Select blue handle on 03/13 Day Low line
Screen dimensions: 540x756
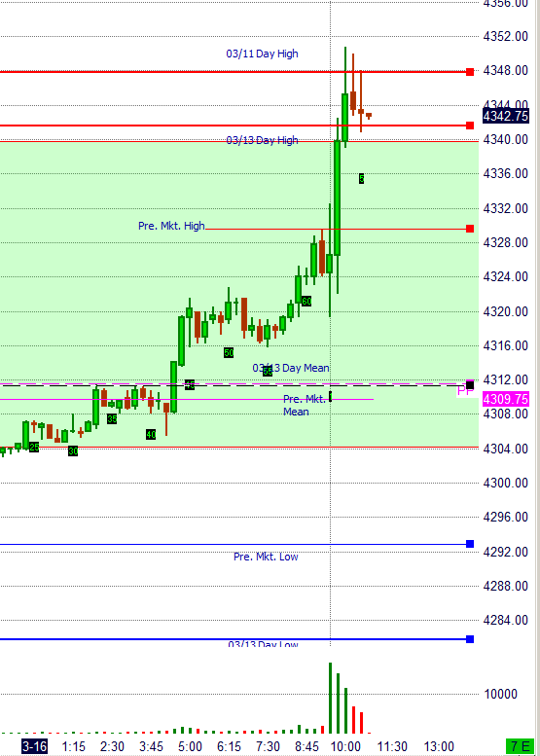[470, 639]
